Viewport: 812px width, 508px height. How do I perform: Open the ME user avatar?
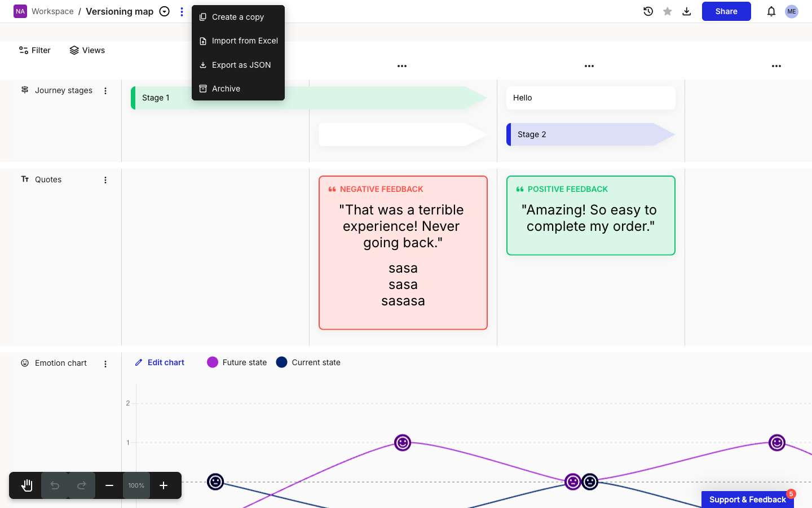[x=792, y=11]
